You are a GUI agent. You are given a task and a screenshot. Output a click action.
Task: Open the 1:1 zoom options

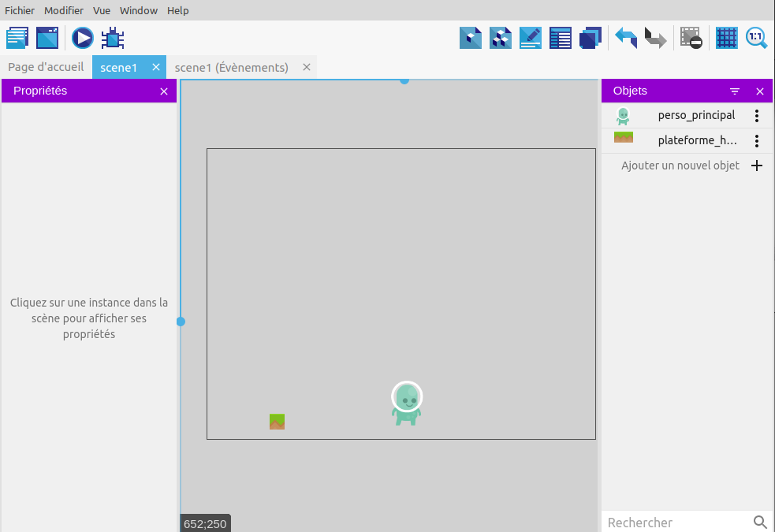coord(756,38)
